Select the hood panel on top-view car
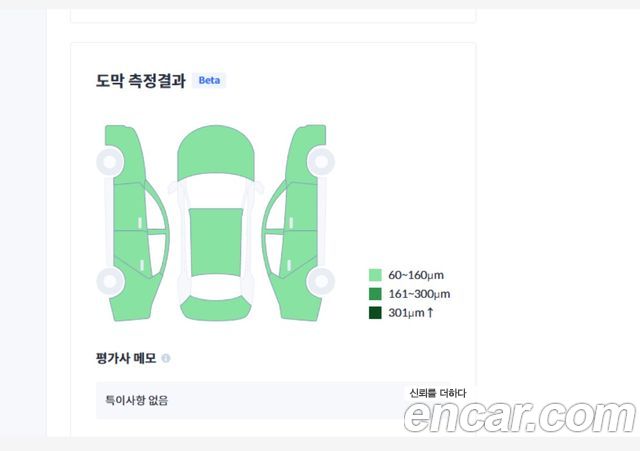The height and width of the screenshot is (451, 640). click(x=216, y=152)
